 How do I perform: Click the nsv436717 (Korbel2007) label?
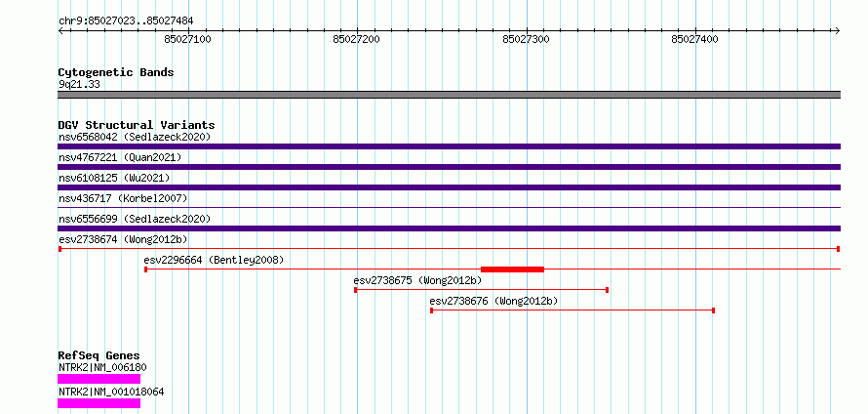coord(123,198)
